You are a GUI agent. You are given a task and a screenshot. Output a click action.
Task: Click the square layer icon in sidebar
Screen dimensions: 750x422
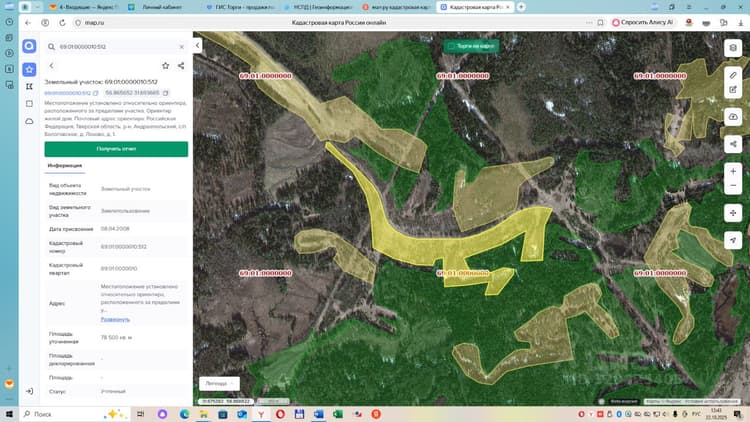coord(29,104)
